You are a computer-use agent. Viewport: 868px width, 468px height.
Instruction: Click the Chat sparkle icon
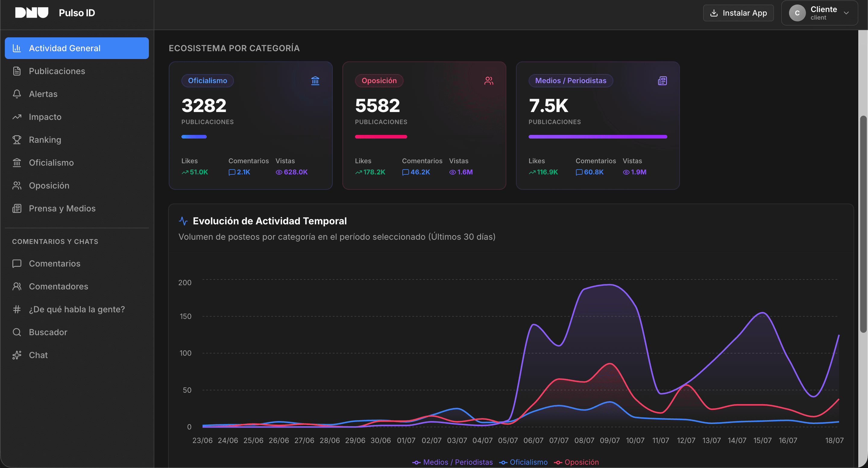[x=17, y=355]
